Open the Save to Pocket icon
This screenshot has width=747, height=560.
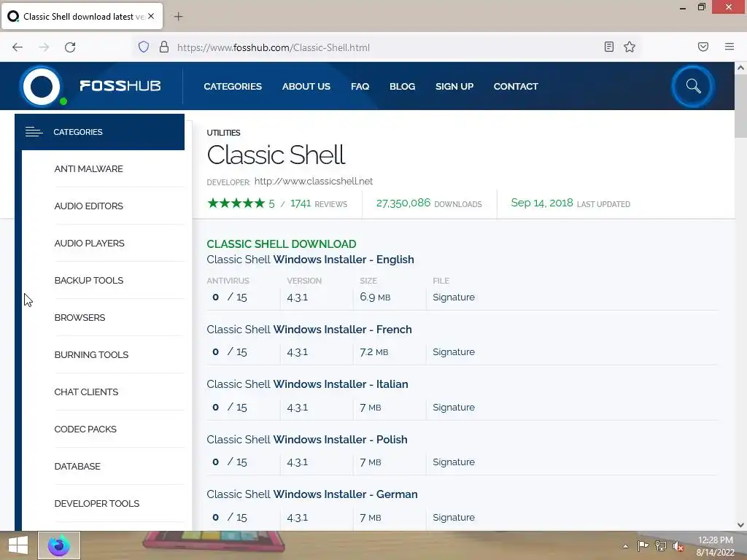pos(703,47)
